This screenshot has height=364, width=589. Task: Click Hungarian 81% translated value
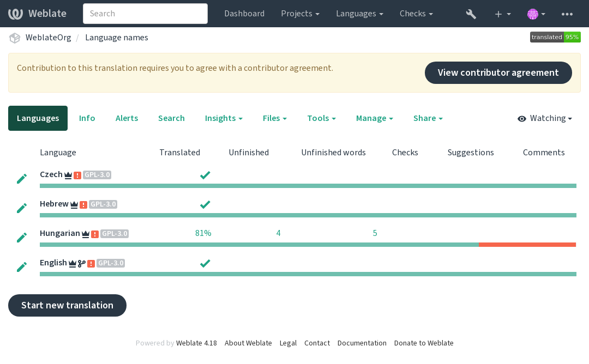pyautogui.click(x=203, y=233)
